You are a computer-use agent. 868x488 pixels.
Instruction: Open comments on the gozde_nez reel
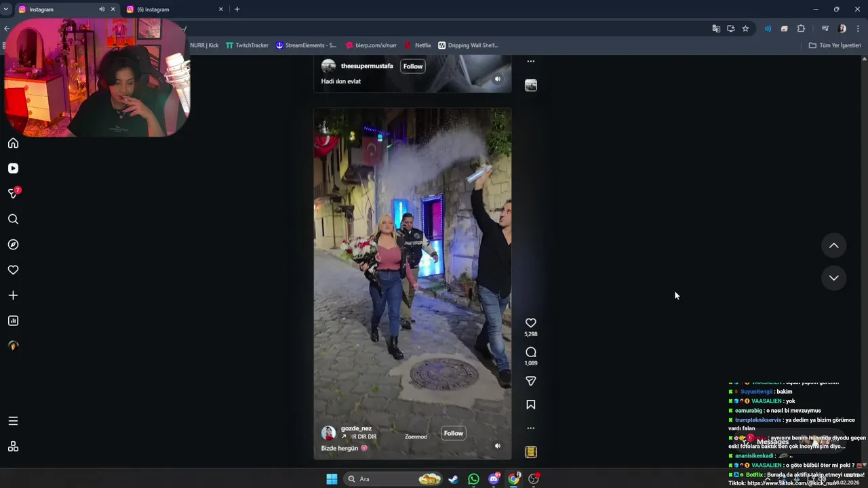[x=531, y=352]
